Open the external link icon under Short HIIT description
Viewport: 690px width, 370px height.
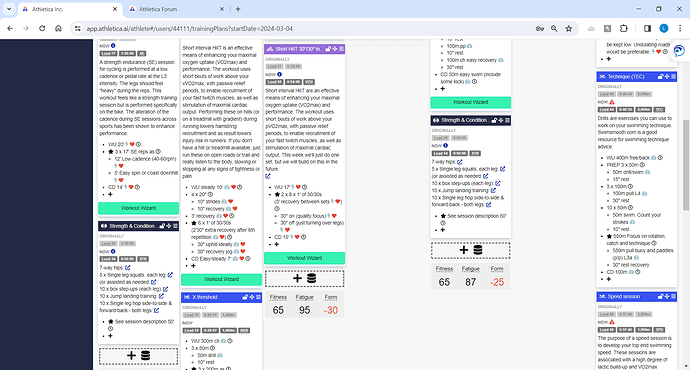(268, 176)
